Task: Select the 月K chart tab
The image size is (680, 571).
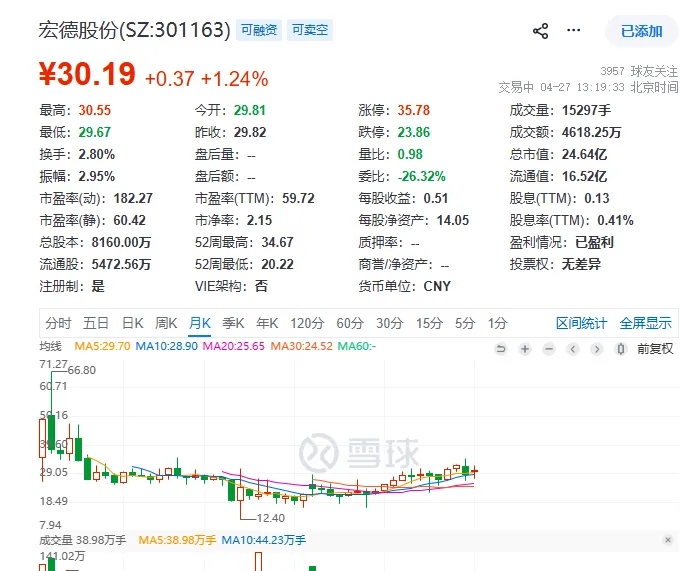Action: pos(200,323)
